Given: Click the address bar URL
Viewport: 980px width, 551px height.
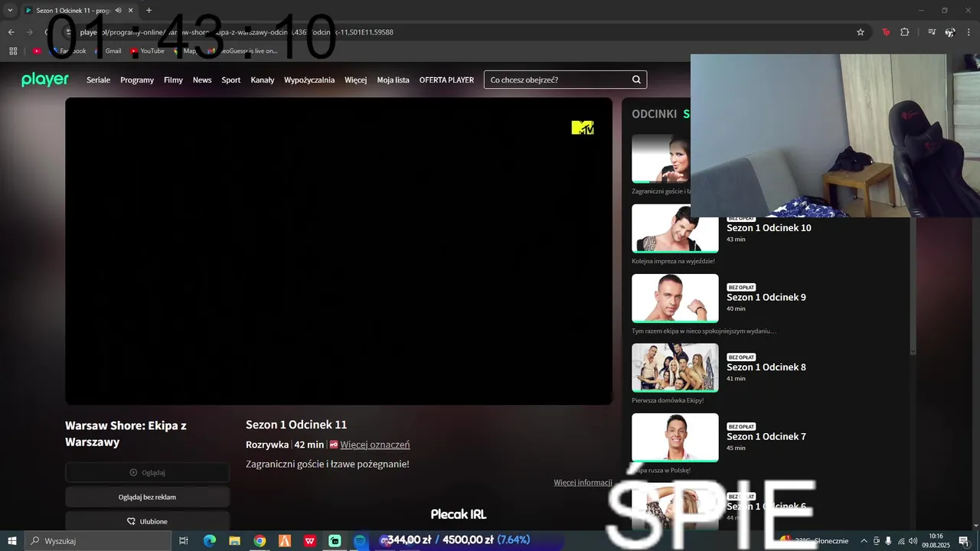Looking at the screenshot, I should (237, 32).
